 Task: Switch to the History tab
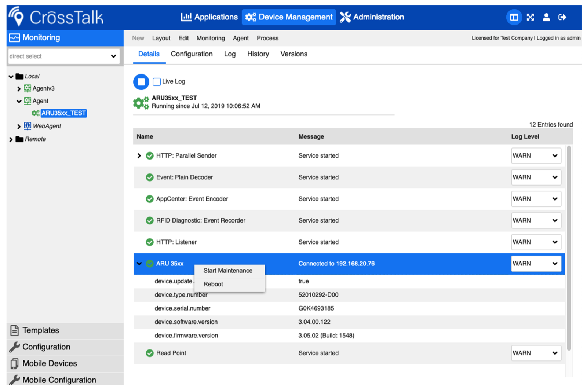[x=258, y=54]
